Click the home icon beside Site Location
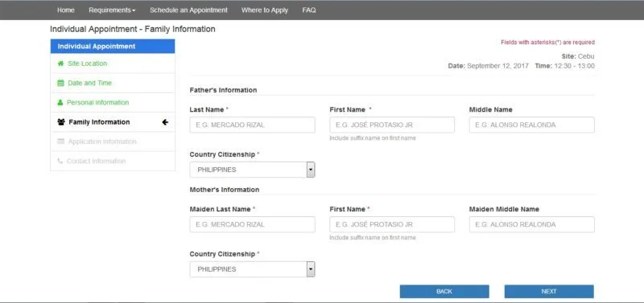This screenshot has height=303, width=644. pos(61,63)
